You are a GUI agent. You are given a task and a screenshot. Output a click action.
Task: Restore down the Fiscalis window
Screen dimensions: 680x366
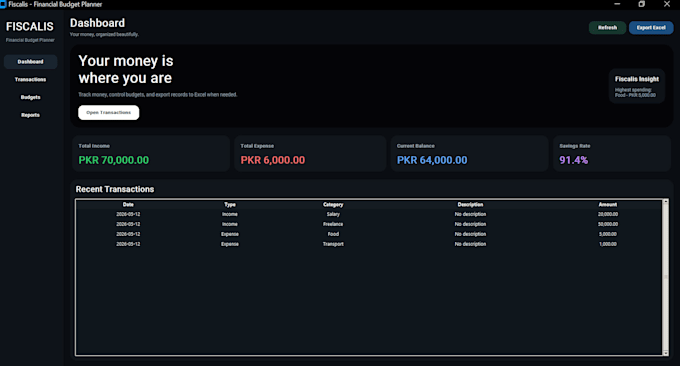pos(642,4)
